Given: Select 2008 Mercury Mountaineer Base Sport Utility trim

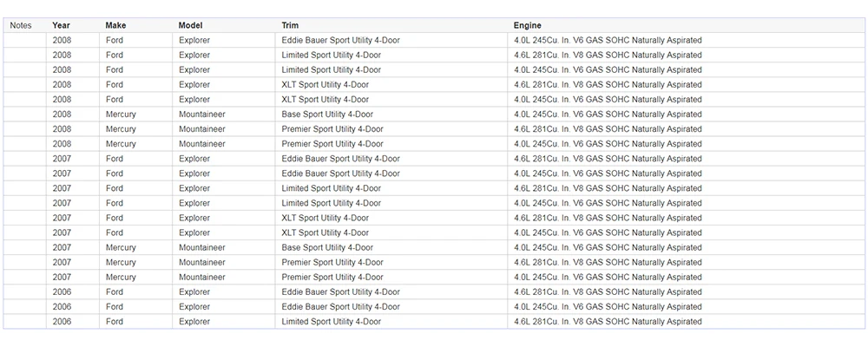Looking at the screenshot, I should coord(391,115).
